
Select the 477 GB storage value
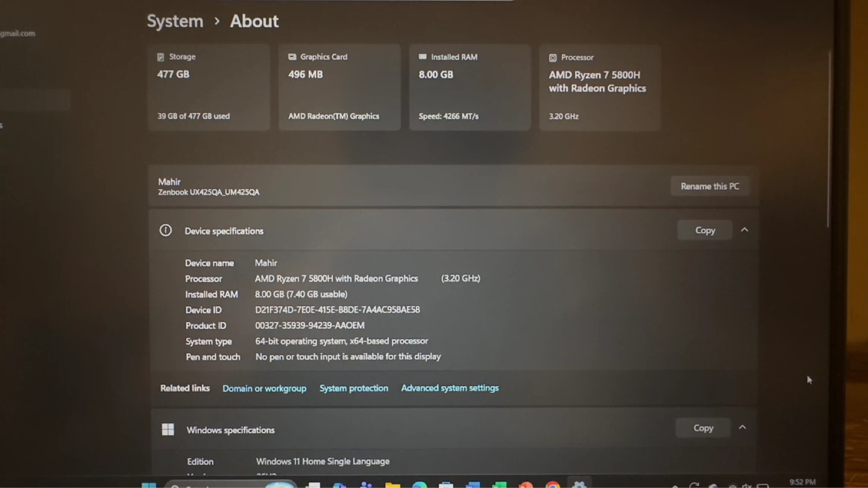pyautogui.click(x=173, y=74)
